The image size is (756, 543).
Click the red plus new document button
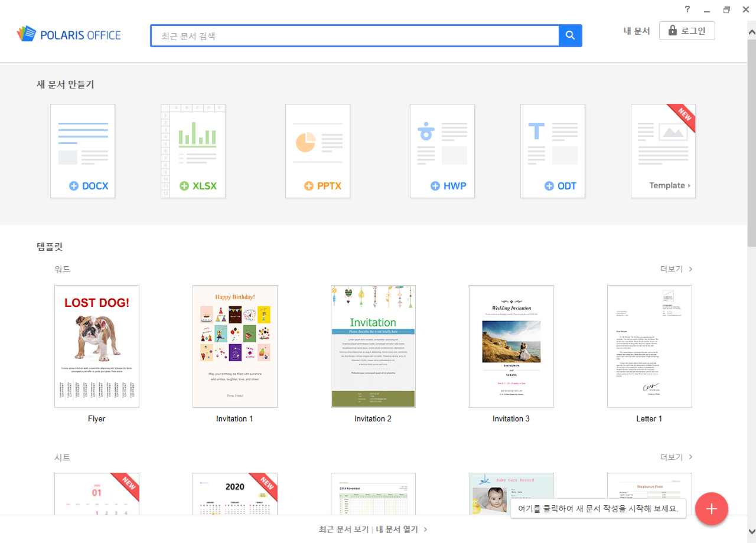[712, 509]
